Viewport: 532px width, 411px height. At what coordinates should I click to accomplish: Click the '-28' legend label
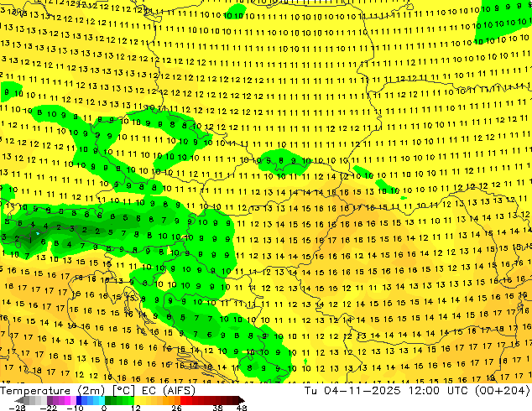(17, 408)
